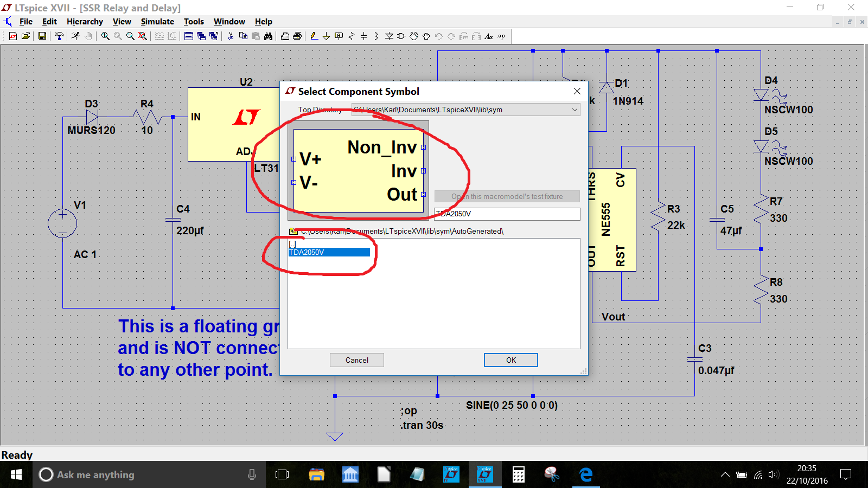Screen dimensions: 868x488
Task: Click the TDA2050V symbol preview
Action: pos(359,170)
